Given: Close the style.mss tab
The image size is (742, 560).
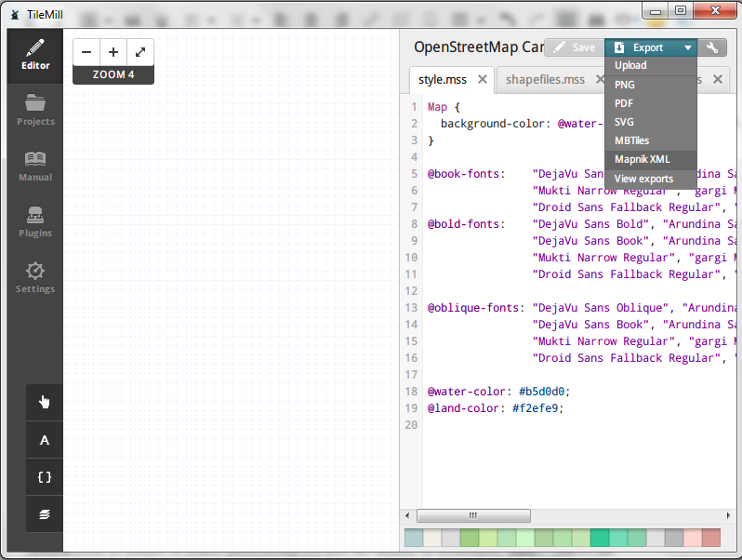Looking at the screenshot, I should pos(483,79).
